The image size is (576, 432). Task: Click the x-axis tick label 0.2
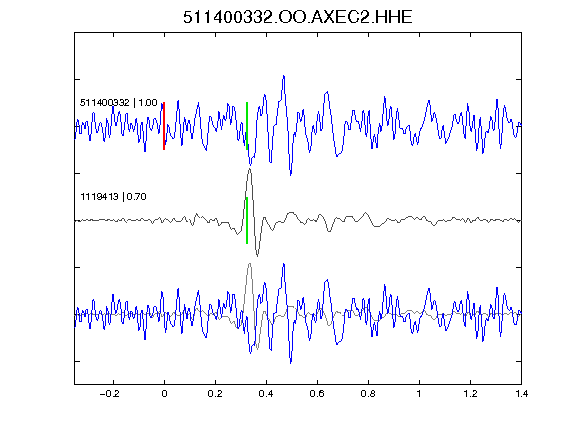point(215,394)
